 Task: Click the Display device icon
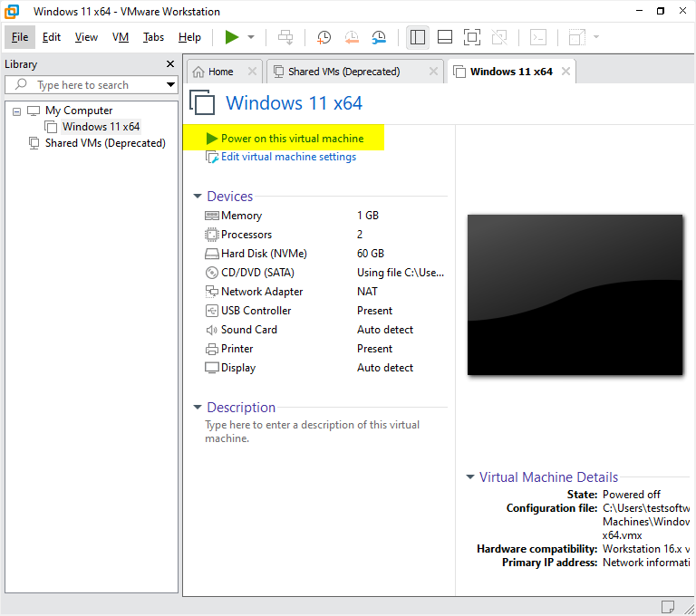click(x=212, y=368)
